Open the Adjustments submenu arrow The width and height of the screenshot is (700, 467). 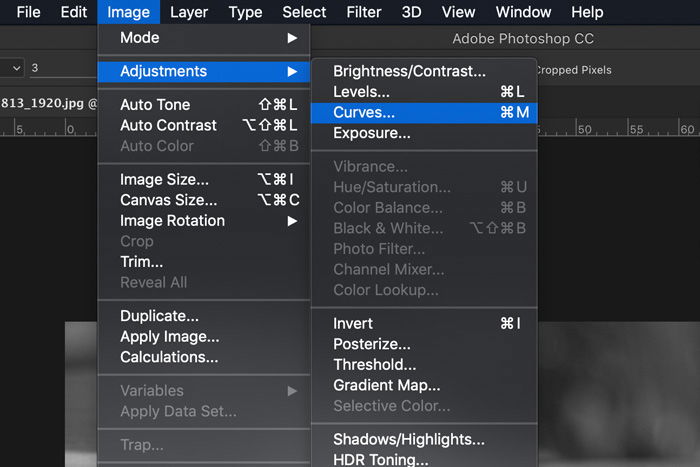point(292,71)
